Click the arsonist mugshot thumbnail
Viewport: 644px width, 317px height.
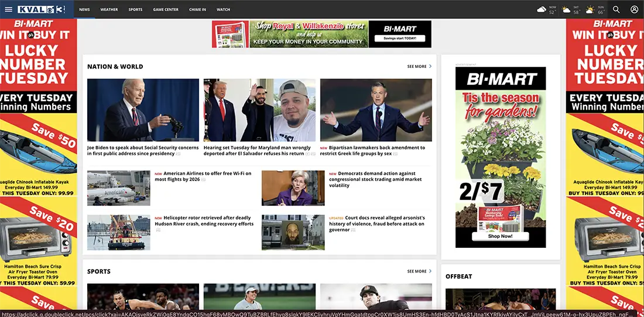tap(293, 232)
